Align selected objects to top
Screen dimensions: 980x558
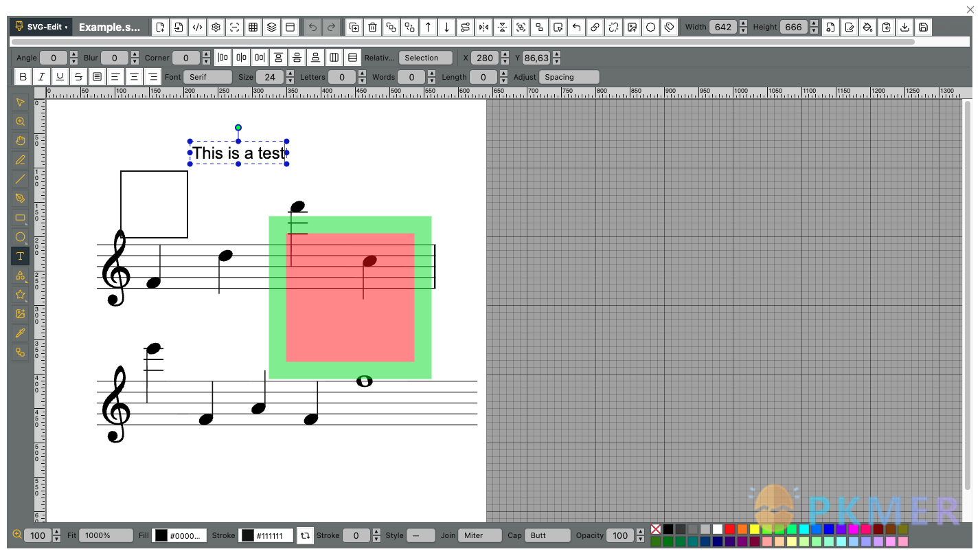pyautogui.click(x=278, y=58)
